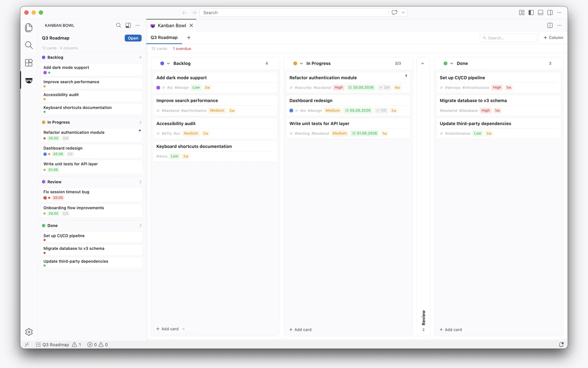Click the Customize Layout icon
The height and width of the screenshot is (368, 588).
point(521,13)
